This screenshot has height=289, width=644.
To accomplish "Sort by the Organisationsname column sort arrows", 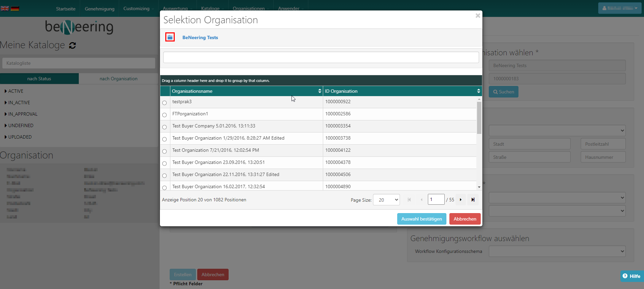I will [319, 91].
